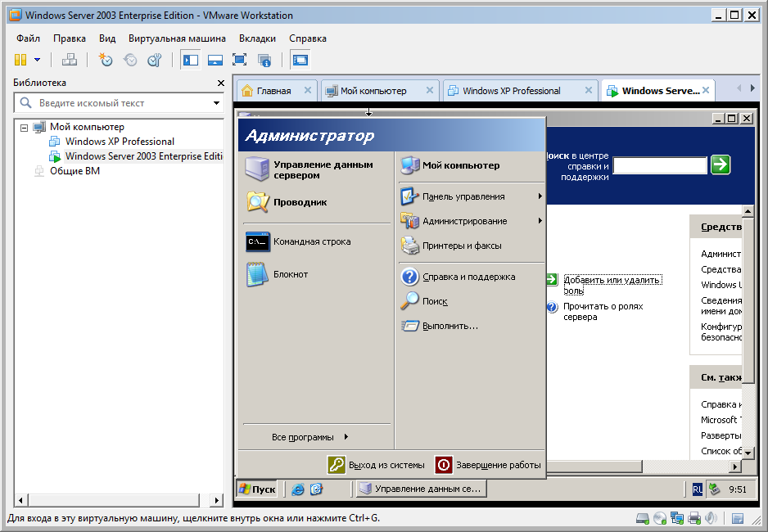Image resolution: width=768 pixels, height=532 pixels.
Task: Open the Вкладки menu
Action: (257, 38)
